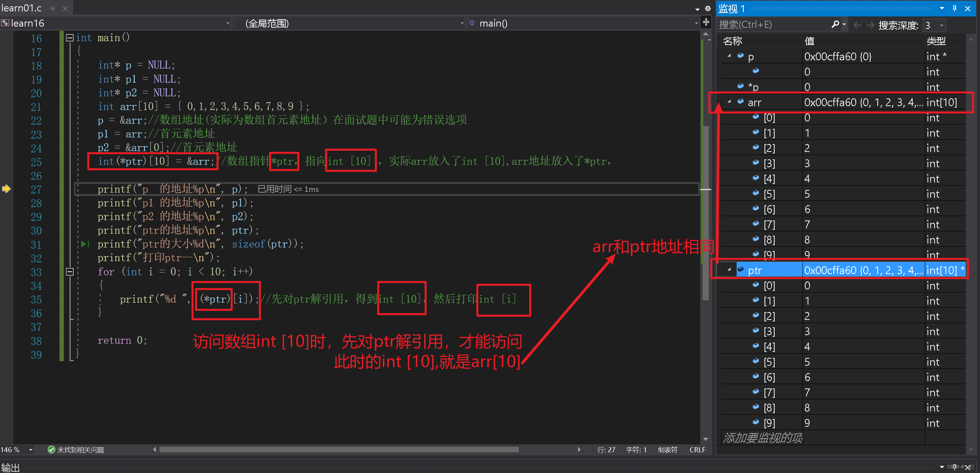The height and width of the screenshot is (473, 980).
Task: Open the tab list dropdown arrow
Action: pos(697,9)
